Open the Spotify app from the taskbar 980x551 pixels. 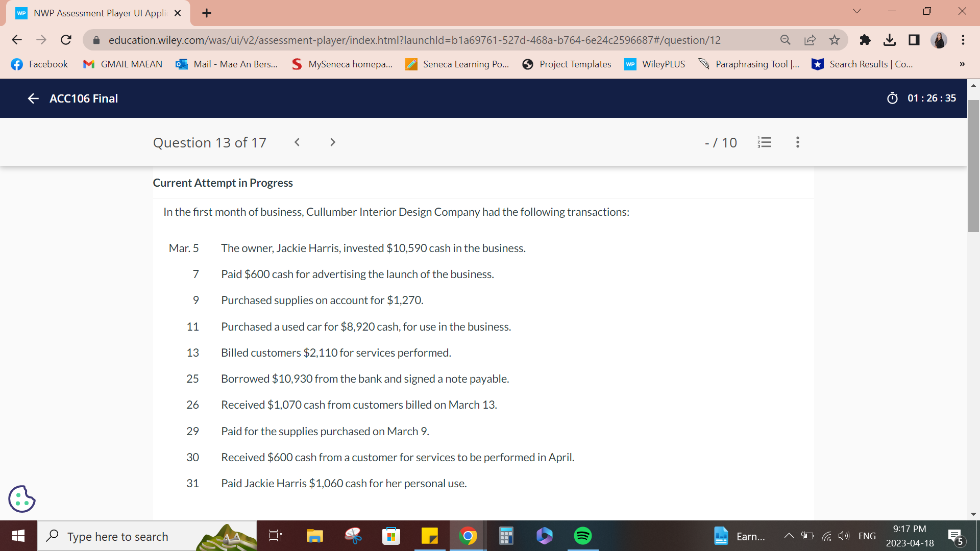point(582,536)
